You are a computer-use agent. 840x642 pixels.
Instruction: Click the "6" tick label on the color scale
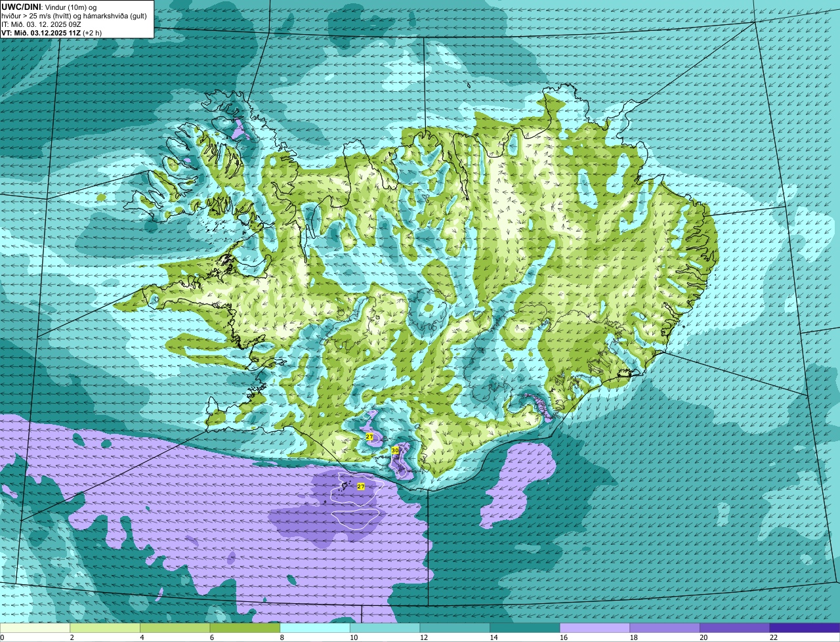click(212, 637)
